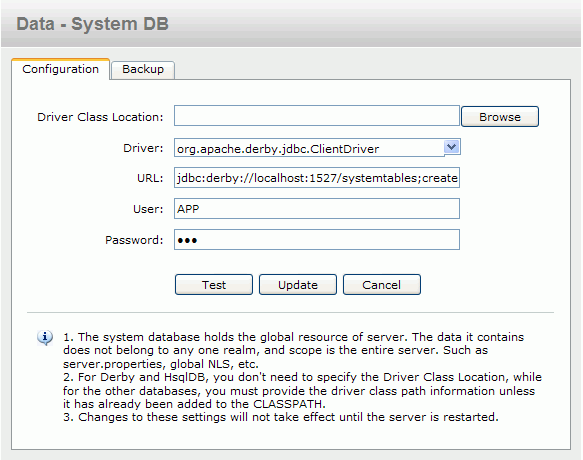
Task: Test the database connection with Test button
Action: coord(214,285)
